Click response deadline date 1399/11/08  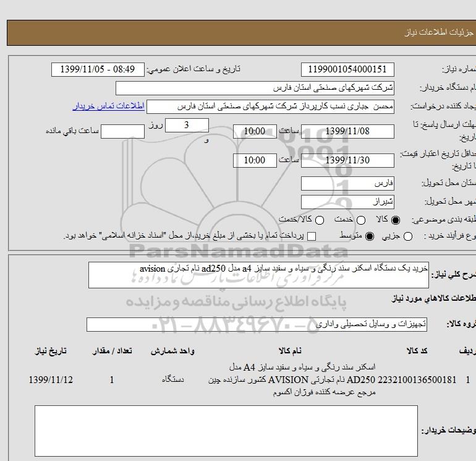(x=347, y=131)
